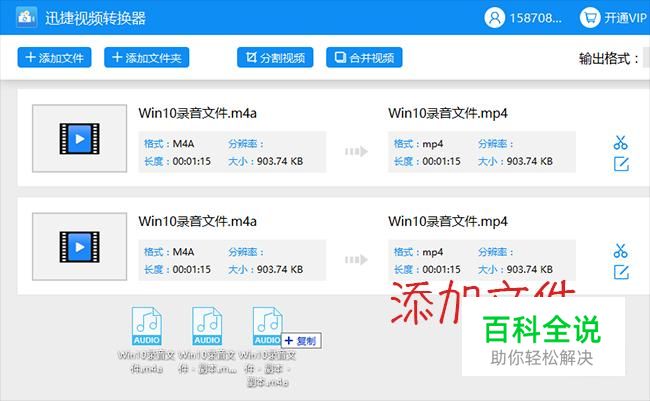Click the 添加文件 button

click(x=54, y=57)
